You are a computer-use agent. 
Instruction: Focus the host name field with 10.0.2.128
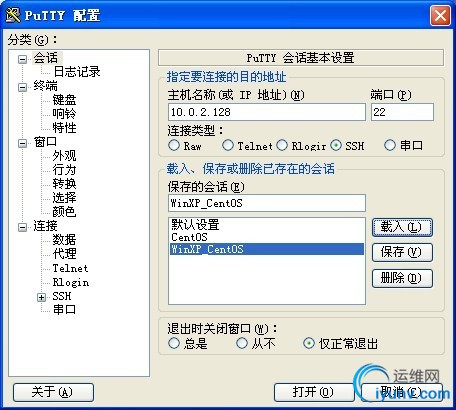(267, 112)
